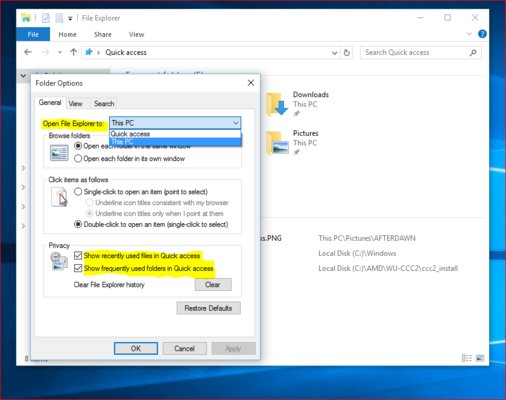Click Quick access in the address bar
The image size is (506, 400).
coord(126,52)
